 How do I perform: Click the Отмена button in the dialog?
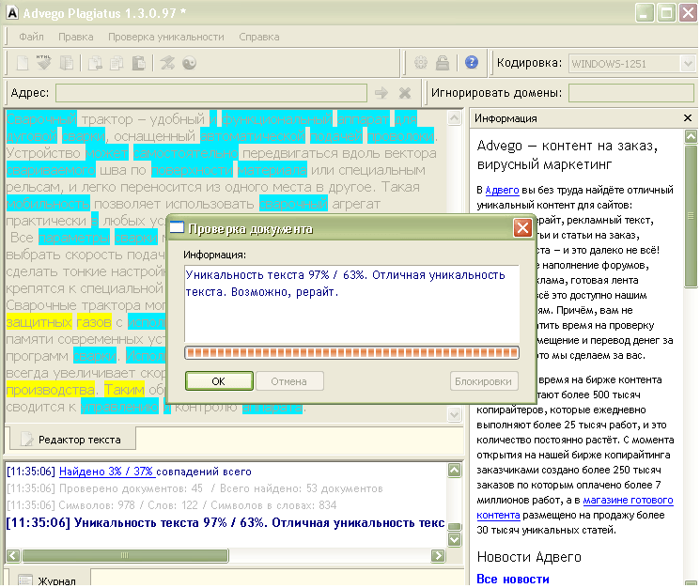click(x=288, y=381)
